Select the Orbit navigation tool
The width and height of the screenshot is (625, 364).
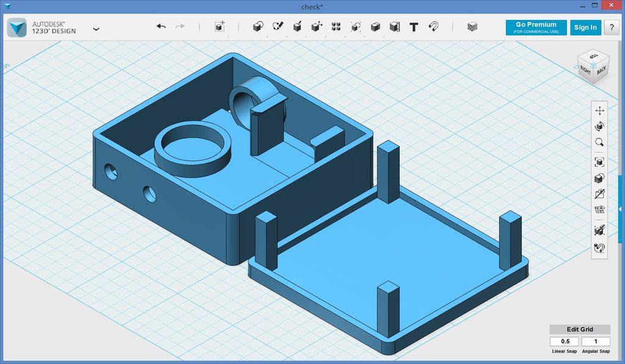click(599, 127)
